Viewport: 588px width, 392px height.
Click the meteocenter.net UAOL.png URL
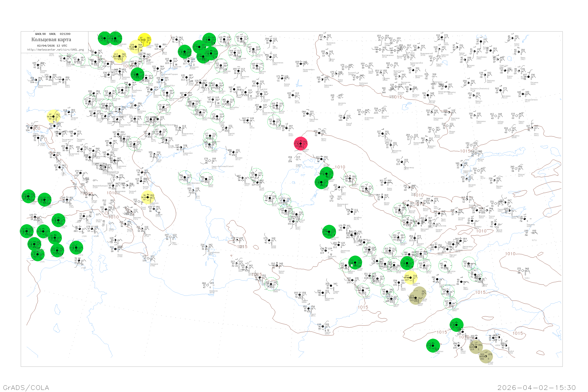click(x=55, y=50)
